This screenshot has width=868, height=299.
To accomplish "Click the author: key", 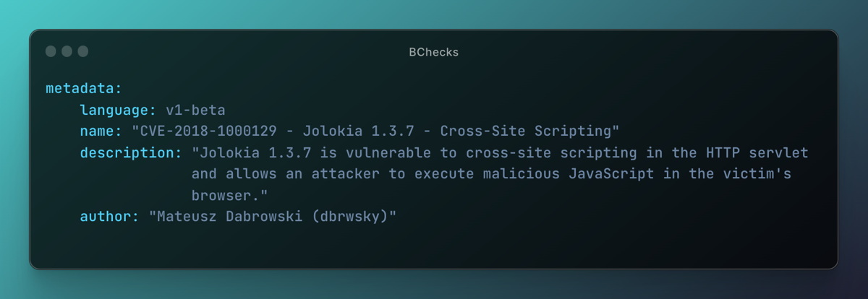I will (x=110, y=217).
